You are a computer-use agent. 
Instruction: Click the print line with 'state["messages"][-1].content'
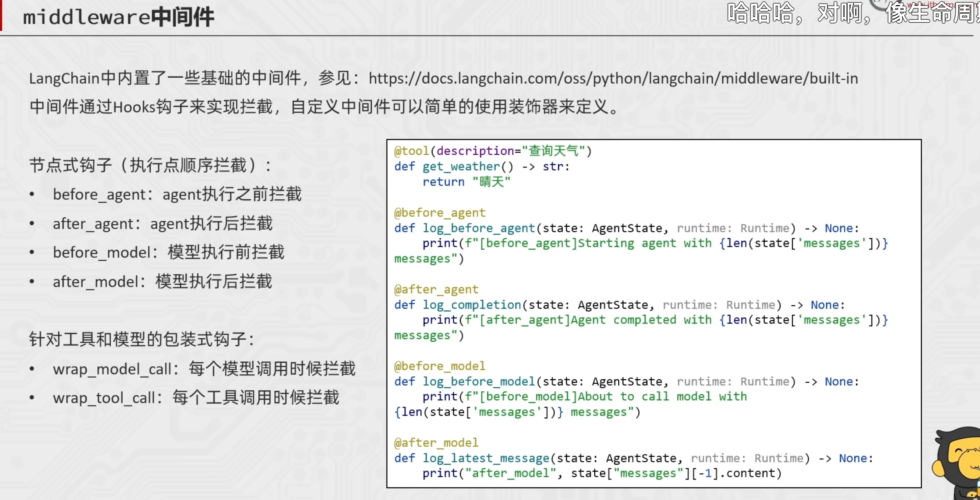602,473
